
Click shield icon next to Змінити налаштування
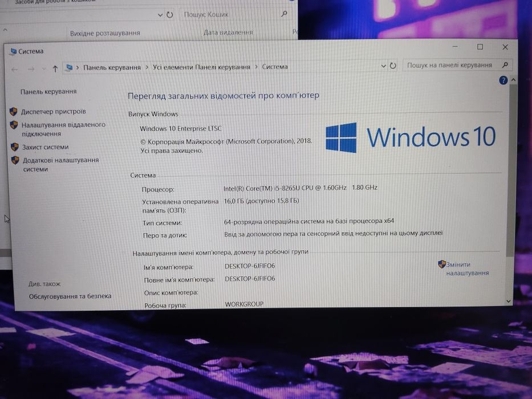[x=441, y=264]
